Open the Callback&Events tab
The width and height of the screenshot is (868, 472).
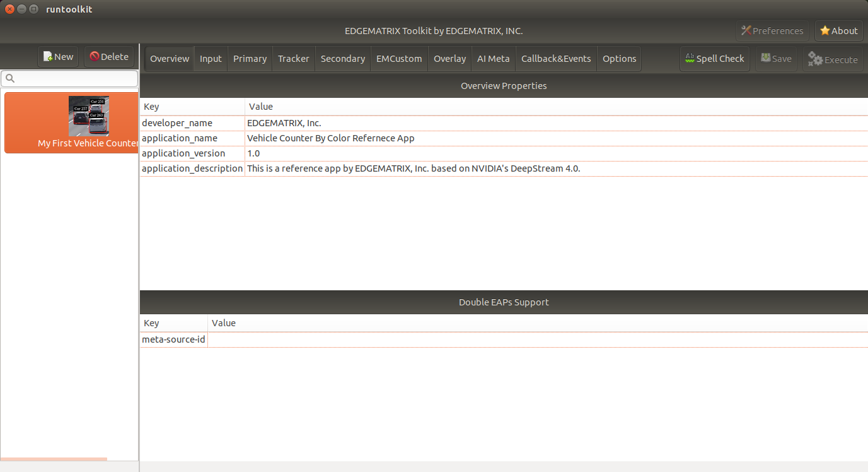[556, 59]
